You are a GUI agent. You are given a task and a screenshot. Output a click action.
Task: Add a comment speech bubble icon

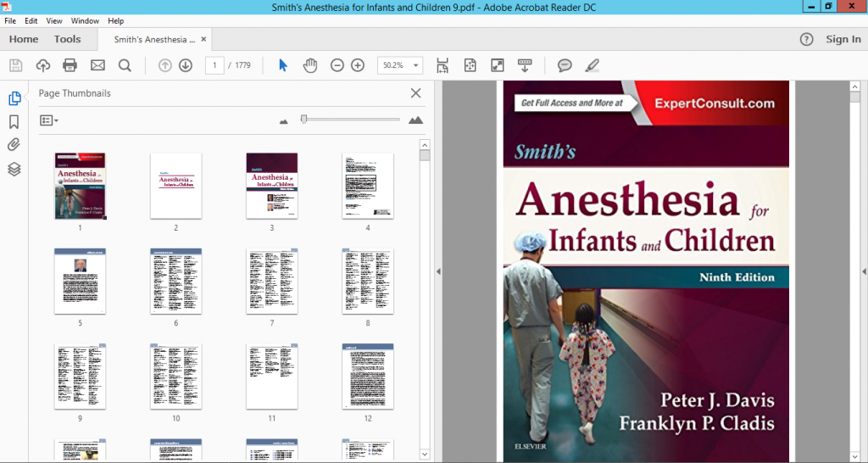[x=565, y=65]
